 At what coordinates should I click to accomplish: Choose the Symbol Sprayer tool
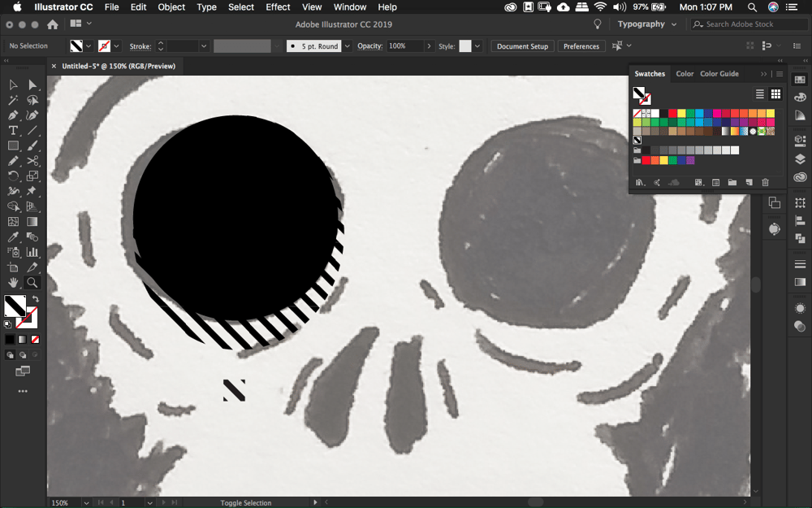coord(13,252)
